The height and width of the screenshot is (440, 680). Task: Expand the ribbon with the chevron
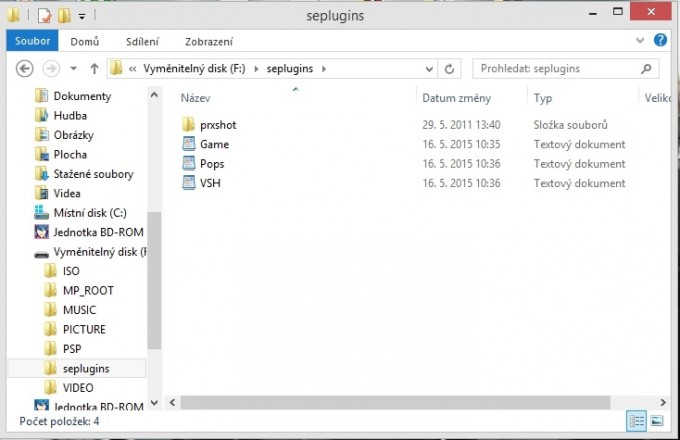640,40
